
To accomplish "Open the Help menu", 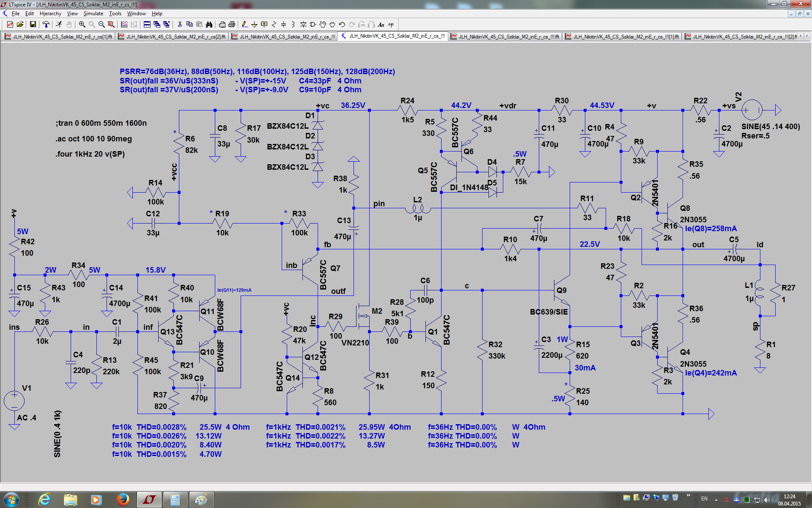I will 157,14.
